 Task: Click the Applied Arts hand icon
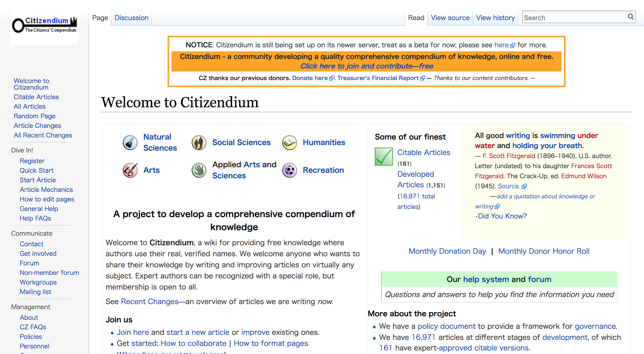coord(199,170)
